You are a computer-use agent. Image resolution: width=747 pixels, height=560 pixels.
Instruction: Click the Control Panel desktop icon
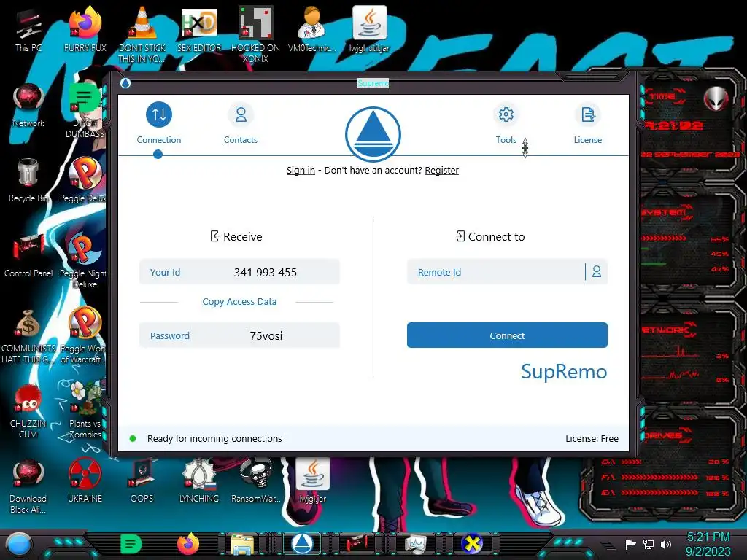(28, 256)
